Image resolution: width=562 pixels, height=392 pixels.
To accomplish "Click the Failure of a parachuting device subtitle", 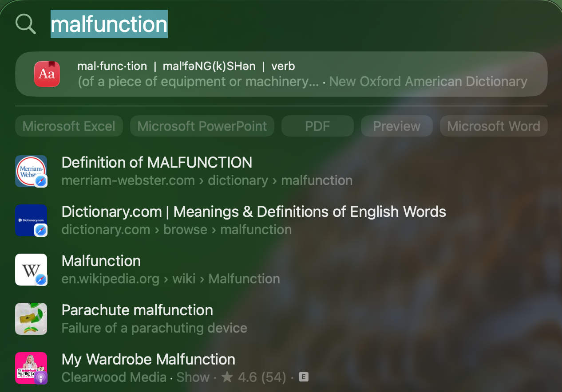I will pyautogui.click(x=154, y=328).
